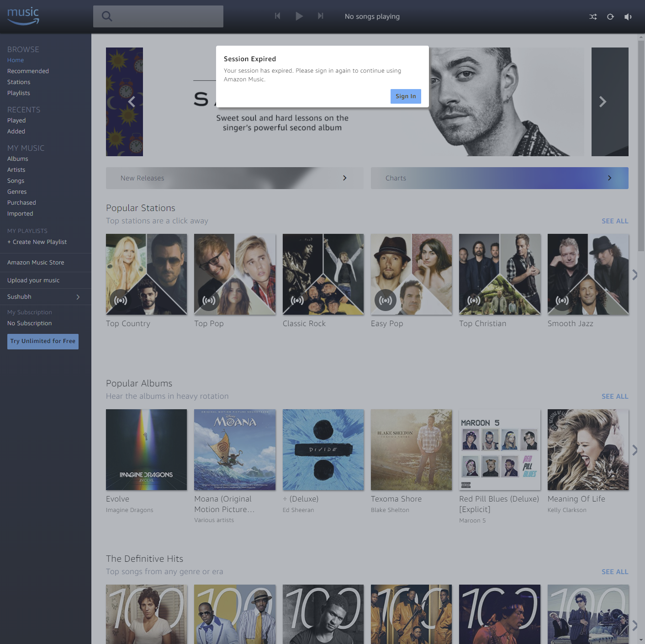This screenshot has height=644, width=645.
Task: Show more Definitive Hits with right chevron
Action: [634, 625]
